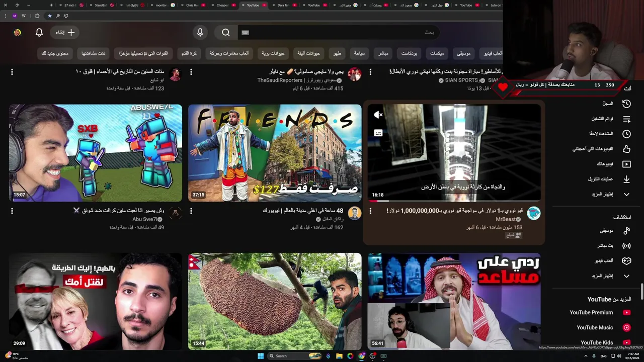Open the FRIENDS New York thumbnail
The image size is (644, 362).
275,153
